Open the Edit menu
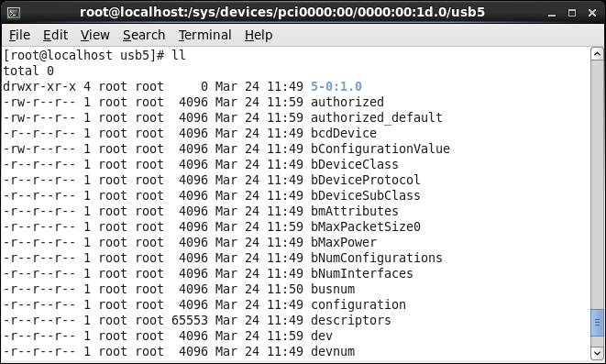Image resolution: width=606 pixels, height=364 pixels. tap(55, 35)
